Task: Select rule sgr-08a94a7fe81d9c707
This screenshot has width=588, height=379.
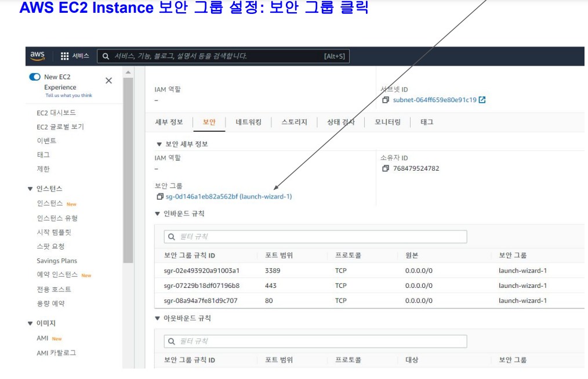Action: point(201,301)
